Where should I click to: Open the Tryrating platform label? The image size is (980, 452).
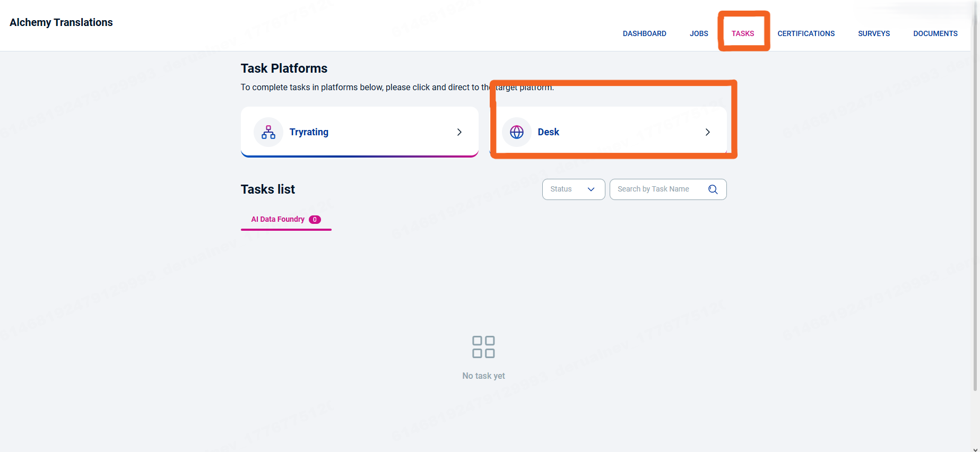[x=309, y=132]
